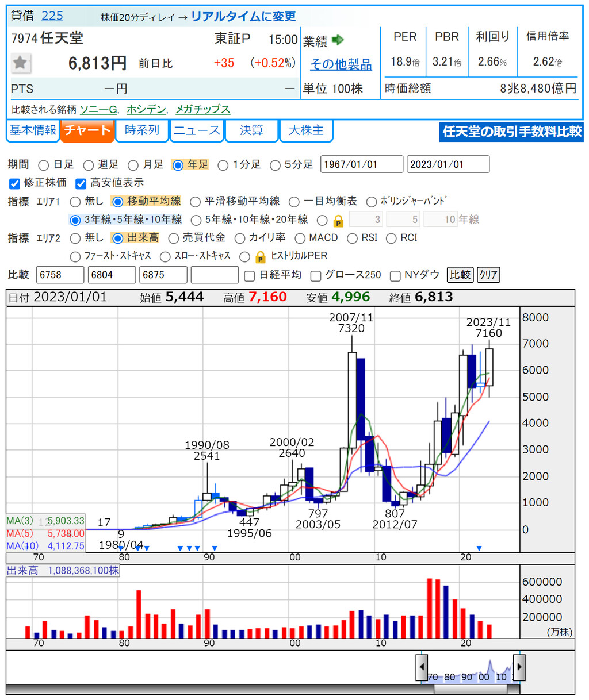
Task: Select 1分足 period option
Action: (x=223, y=165)
